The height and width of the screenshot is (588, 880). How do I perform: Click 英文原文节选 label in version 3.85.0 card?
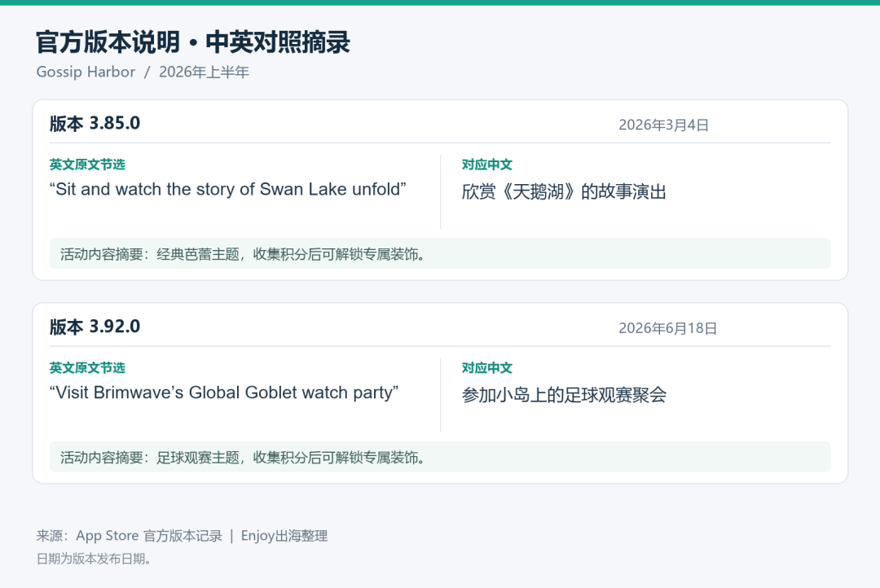coord(87,165)
